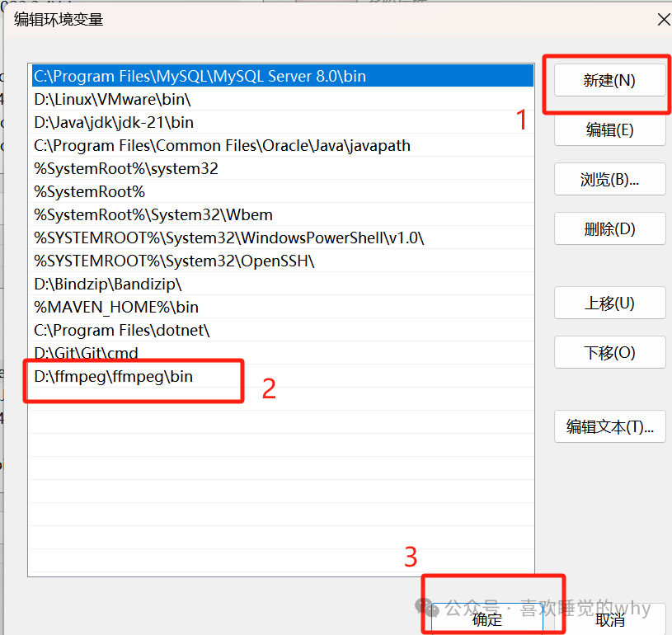Viewport: 672px width, 635px height.
Task: Select the %SystemRoot%\system32 entry
Action: (283, 168)
